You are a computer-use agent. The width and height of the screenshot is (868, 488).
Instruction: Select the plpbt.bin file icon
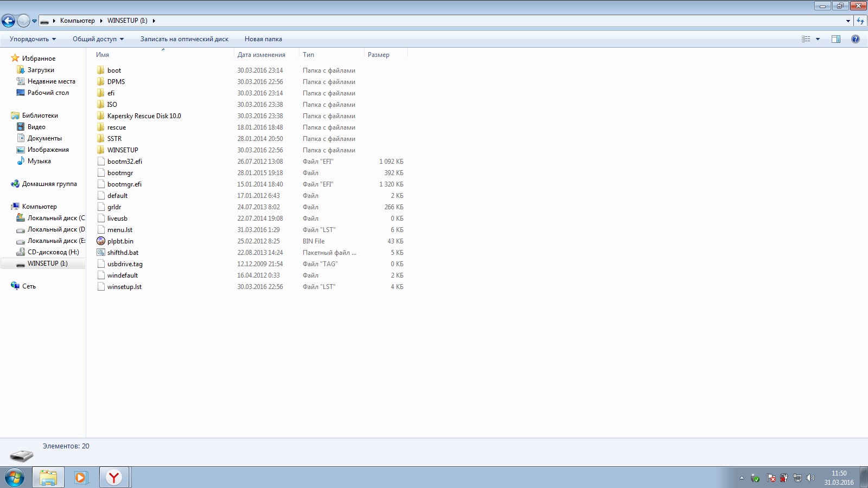pyautogui.click(x=101, y=241)
